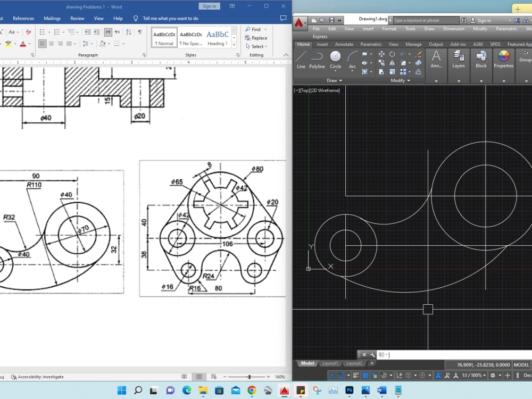
Task: Open AutoCAD Dimension menu
Action: pyautogui.click(x=454, y=29)
